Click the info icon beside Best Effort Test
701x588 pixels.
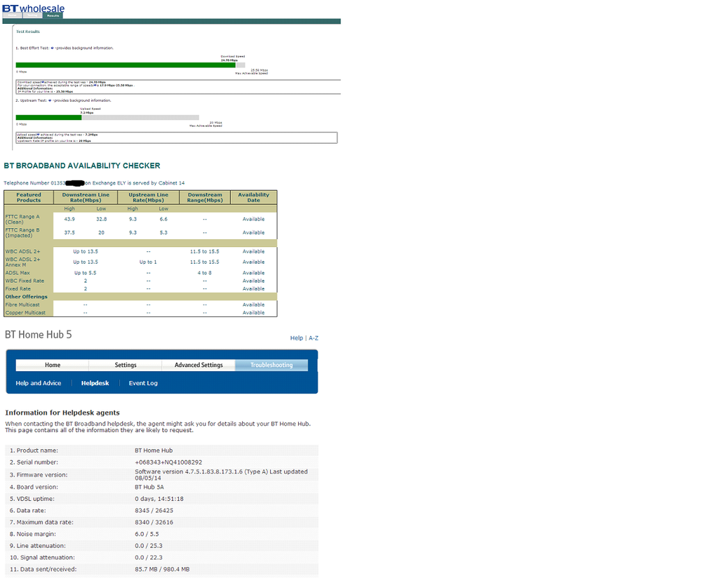point(53,48)
